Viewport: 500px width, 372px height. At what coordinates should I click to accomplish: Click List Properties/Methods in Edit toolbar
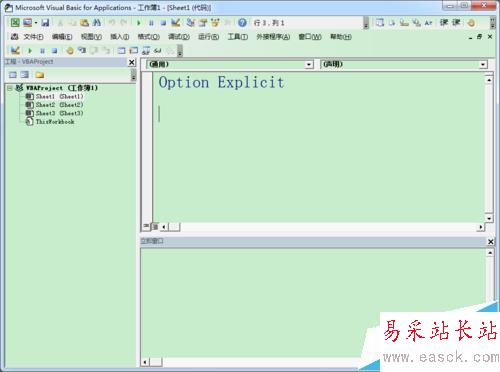click(380, 23)
